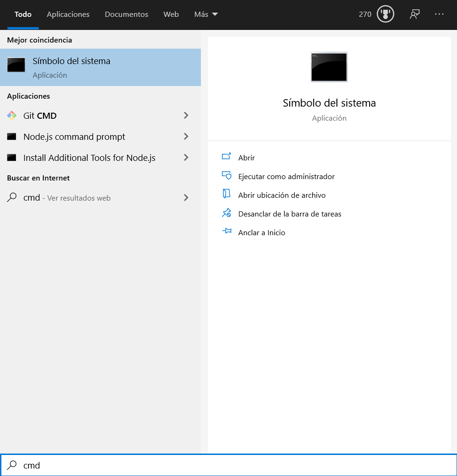Click the Node.js command prompt icon

(x=12, y=137)
